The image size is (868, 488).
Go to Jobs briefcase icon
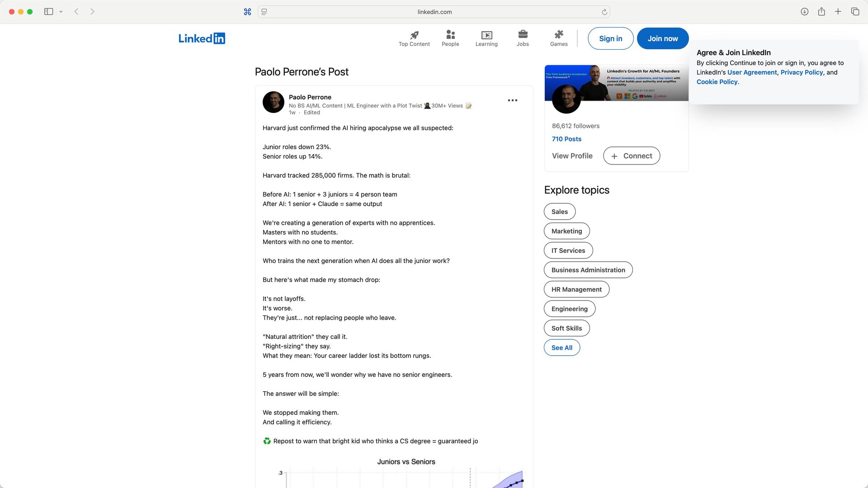[523, 35]
